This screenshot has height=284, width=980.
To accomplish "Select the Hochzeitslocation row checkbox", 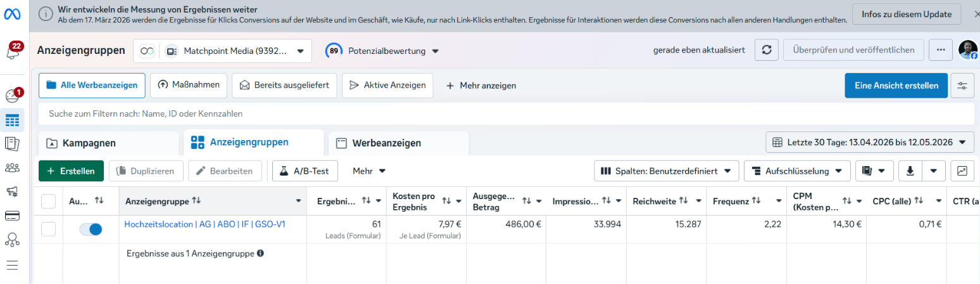I will [48, 229].
